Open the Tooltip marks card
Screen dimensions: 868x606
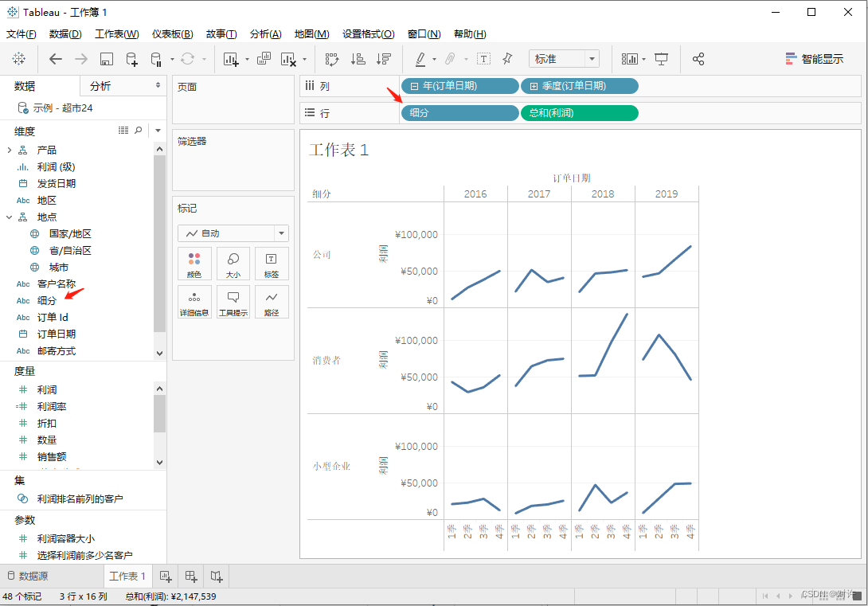[x=233, y=302]
